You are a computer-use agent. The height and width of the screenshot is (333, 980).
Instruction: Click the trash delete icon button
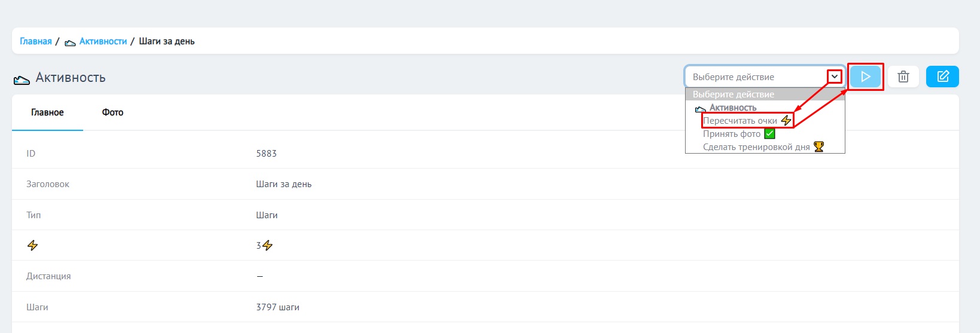(x=903, y=77)
